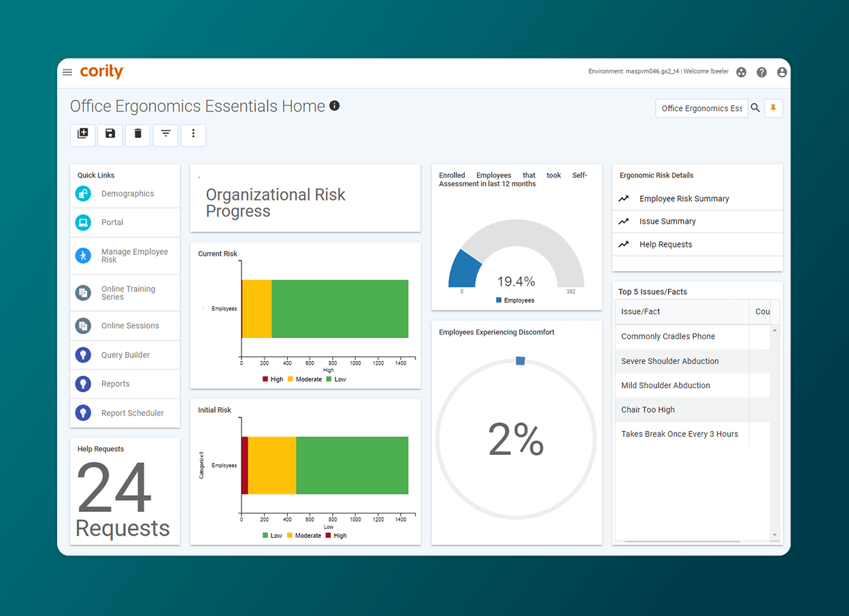Toggle the Employees legend under the gauge chart
Screen dimensions: 849x616
click(x=516, y=300)
